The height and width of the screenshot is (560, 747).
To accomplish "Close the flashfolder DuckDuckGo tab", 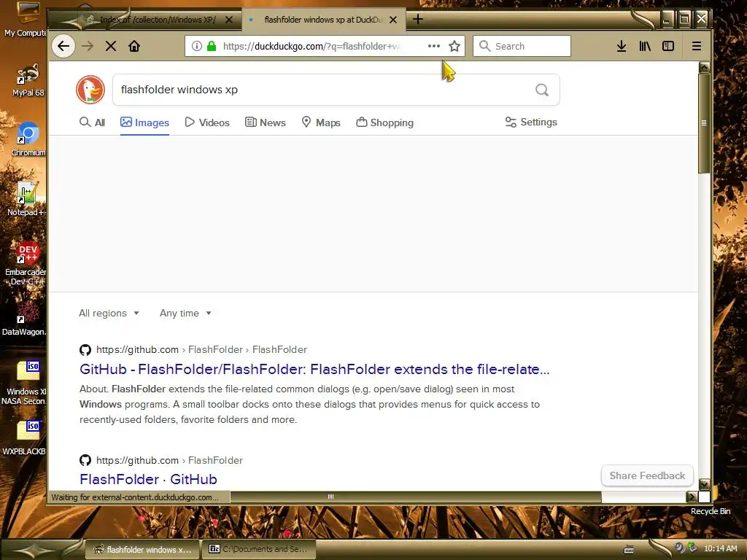I will [393, 20].
